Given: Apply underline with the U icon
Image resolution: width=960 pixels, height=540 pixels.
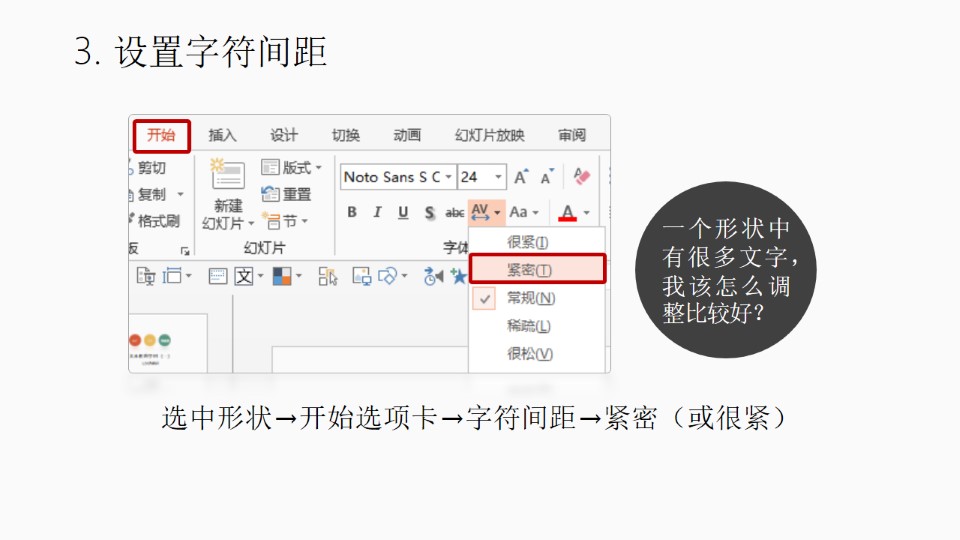Looking at the screenshot, I should [403, 212].
